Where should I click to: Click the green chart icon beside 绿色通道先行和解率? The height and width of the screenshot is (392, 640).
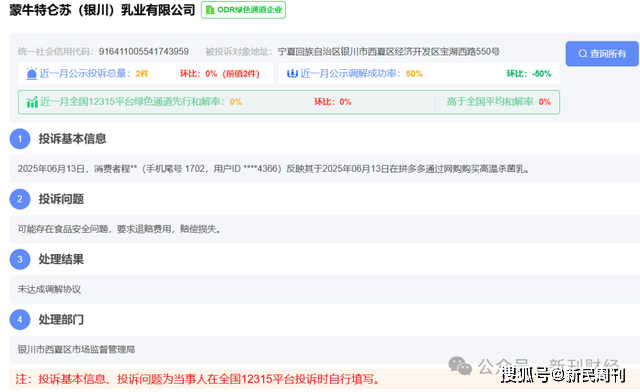tap(32, 102)
